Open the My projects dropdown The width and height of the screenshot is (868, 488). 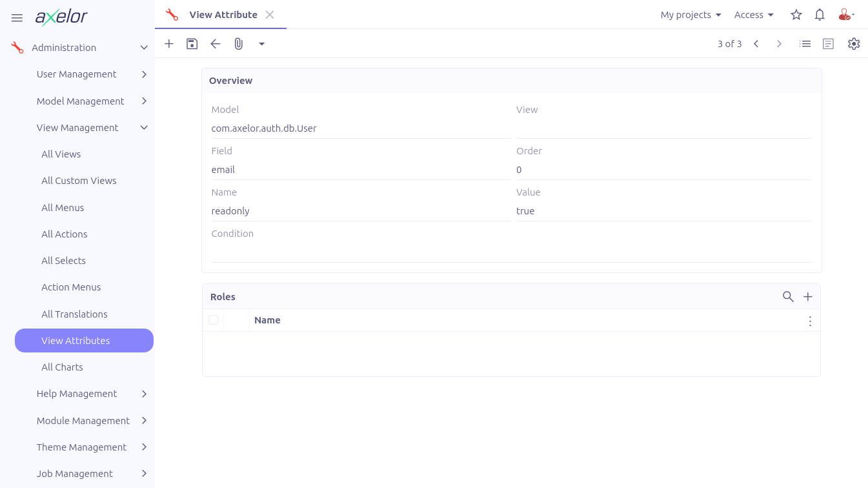pyautogui.click(x=691, y=15)
